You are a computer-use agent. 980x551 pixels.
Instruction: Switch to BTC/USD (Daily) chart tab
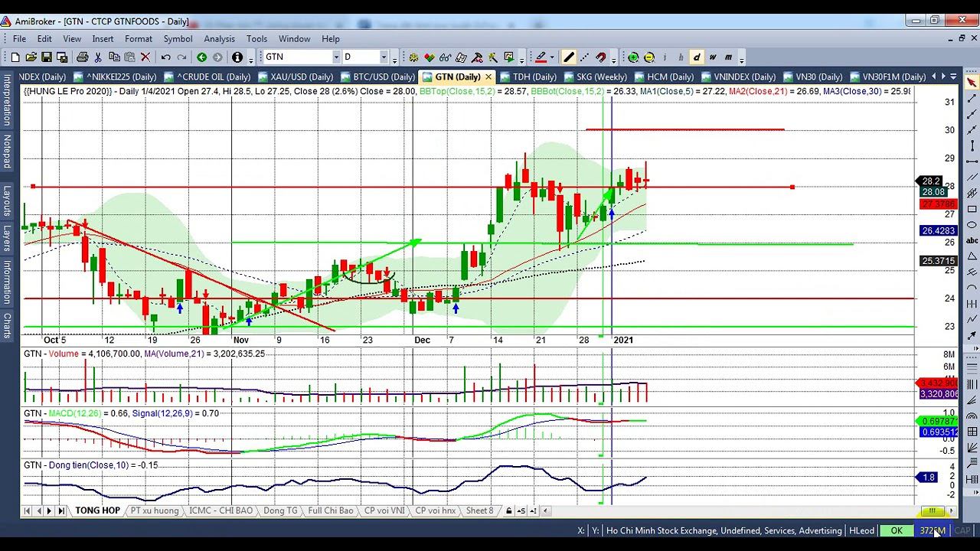tap(377, 77)
